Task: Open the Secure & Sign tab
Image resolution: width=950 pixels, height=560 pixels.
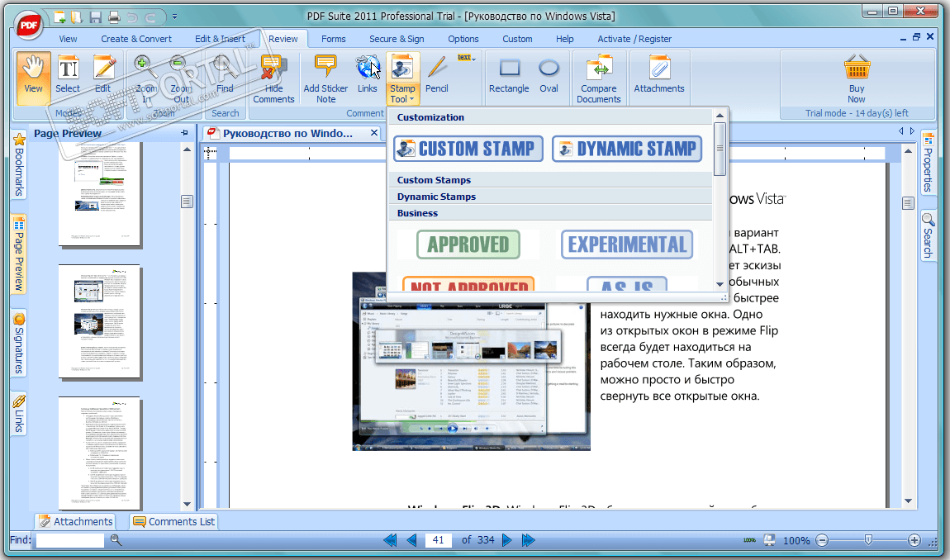Action: (x=397, y=39)
